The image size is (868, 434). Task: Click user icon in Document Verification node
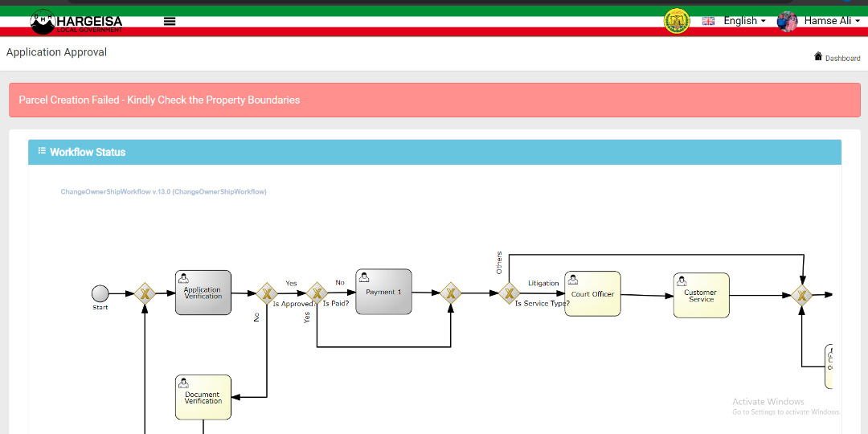(184, 383)
